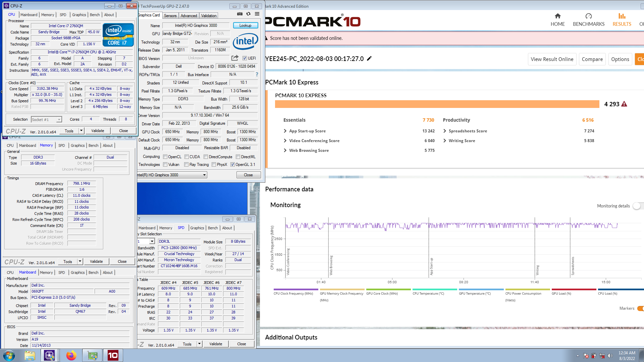Click the Options button in PCMark
Image resolution: width=644 pixels, height=362 pixels.
[x=620, y=59]
